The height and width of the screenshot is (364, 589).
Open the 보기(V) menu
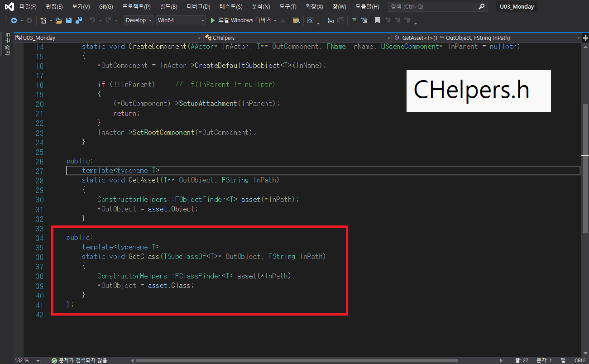coord(81,7)
